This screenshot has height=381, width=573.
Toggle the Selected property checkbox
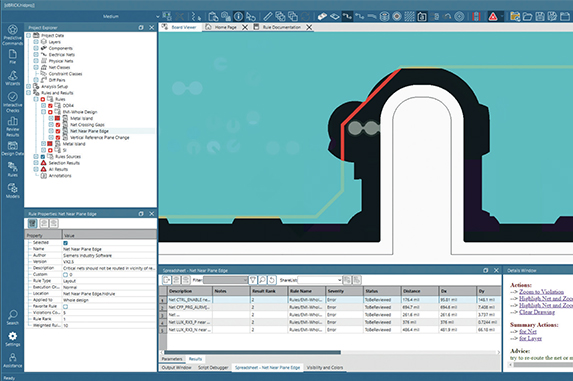click(x=65, y=243)
